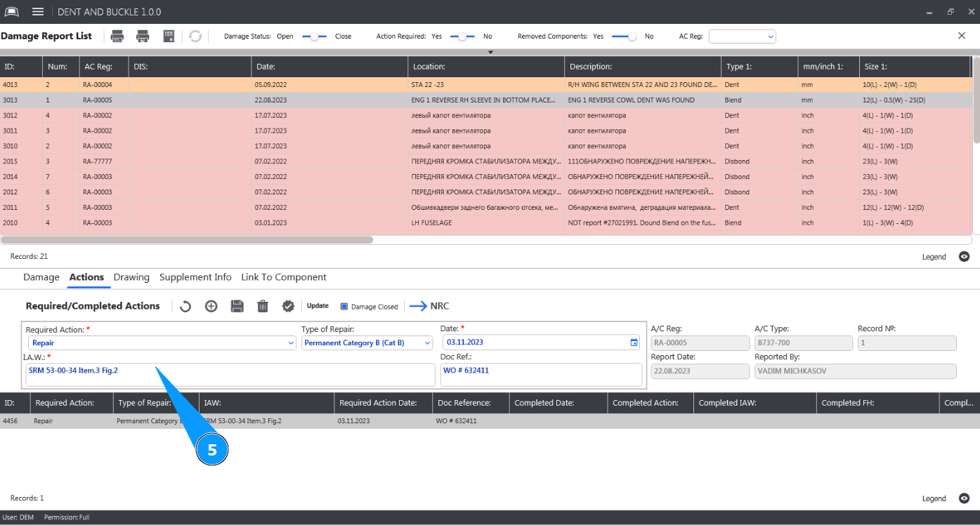
Task: Open the AC Reg filter dropdown
Action: [x=742, y=36]
